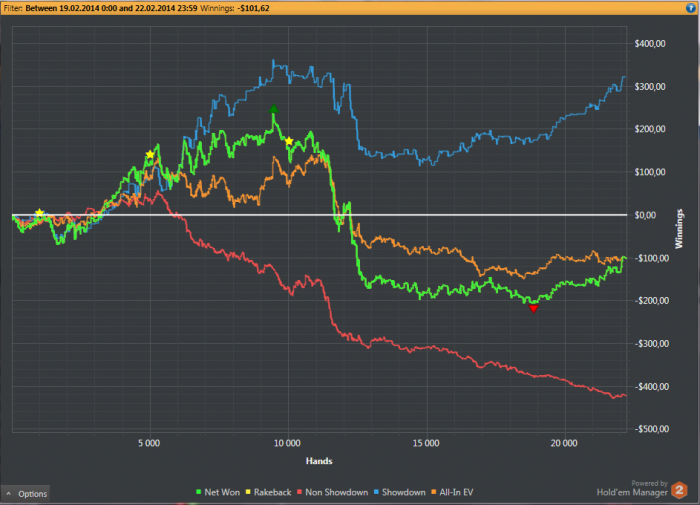The width and height of the screenshot is (700, 505).
Task: Click the yellow star at chart start
Action: pos(40,213)
